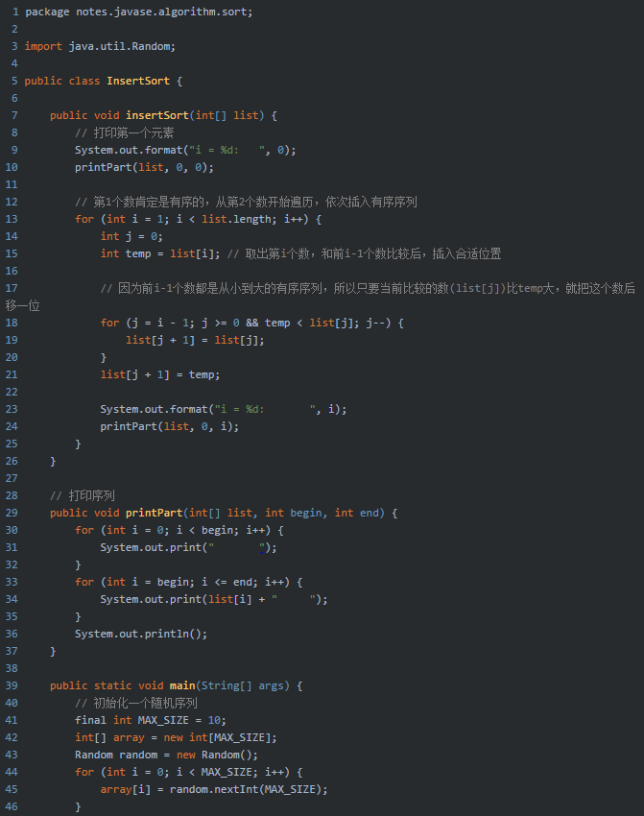Click the 'i < begin' loop on line 30

[x=179, y=530]
